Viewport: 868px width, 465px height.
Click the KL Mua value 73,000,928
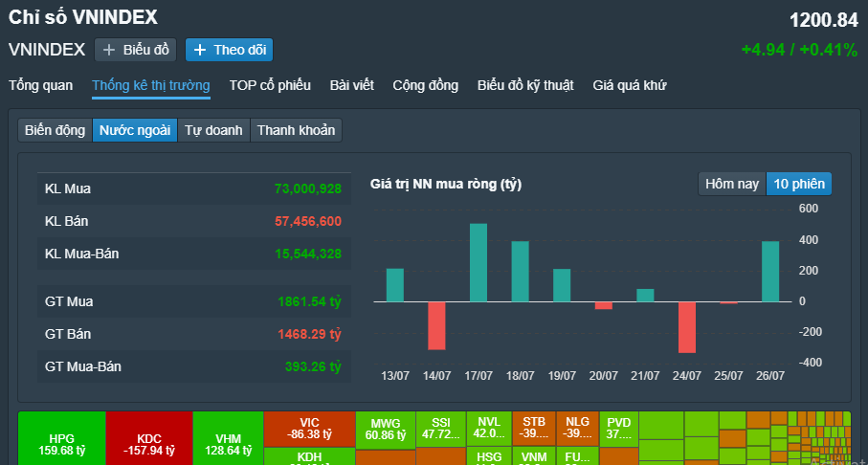pos(308,189)
